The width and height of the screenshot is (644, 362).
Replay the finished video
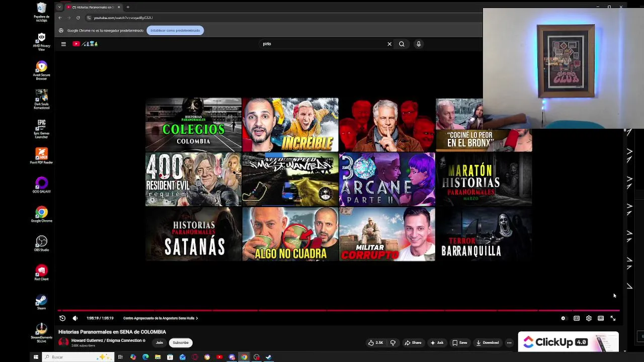62,318
